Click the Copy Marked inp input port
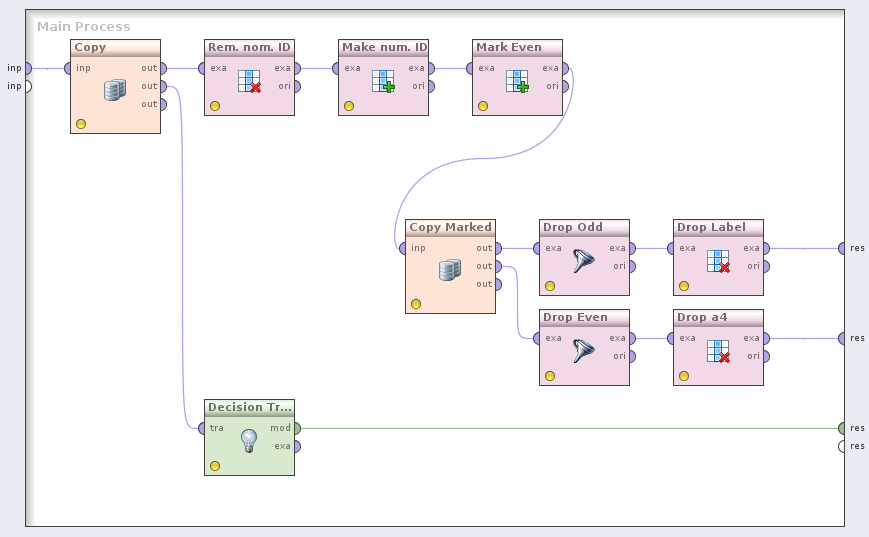The height and width of the screenshot is (537, 869). 403,248
